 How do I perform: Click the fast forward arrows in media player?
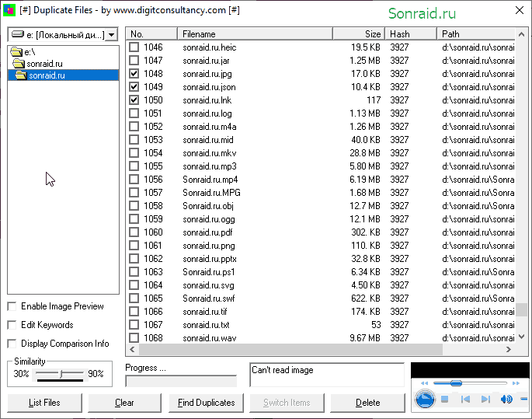click(x=516, y=383)
